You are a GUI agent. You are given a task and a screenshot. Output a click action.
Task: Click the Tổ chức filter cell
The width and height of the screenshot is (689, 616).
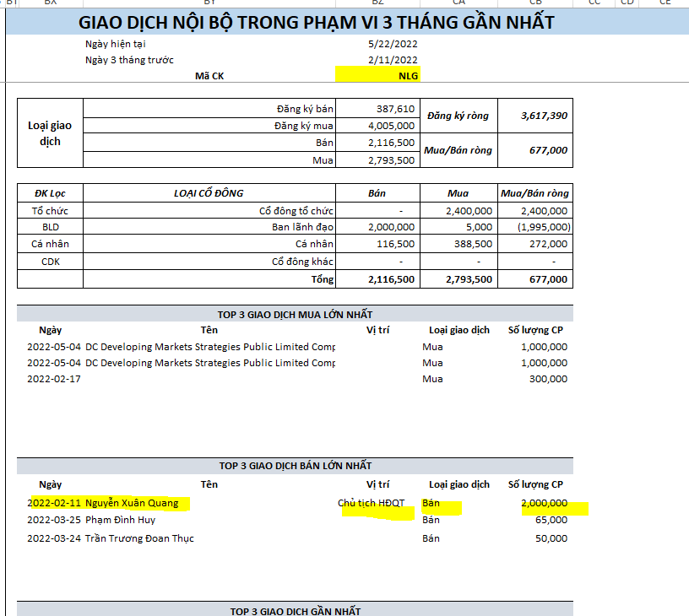pos(50,210)
